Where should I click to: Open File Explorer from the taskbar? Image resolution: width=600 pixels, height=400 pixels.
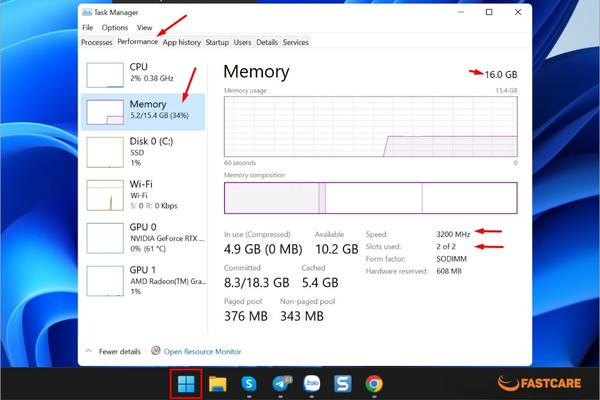click(x=217, y=384)
